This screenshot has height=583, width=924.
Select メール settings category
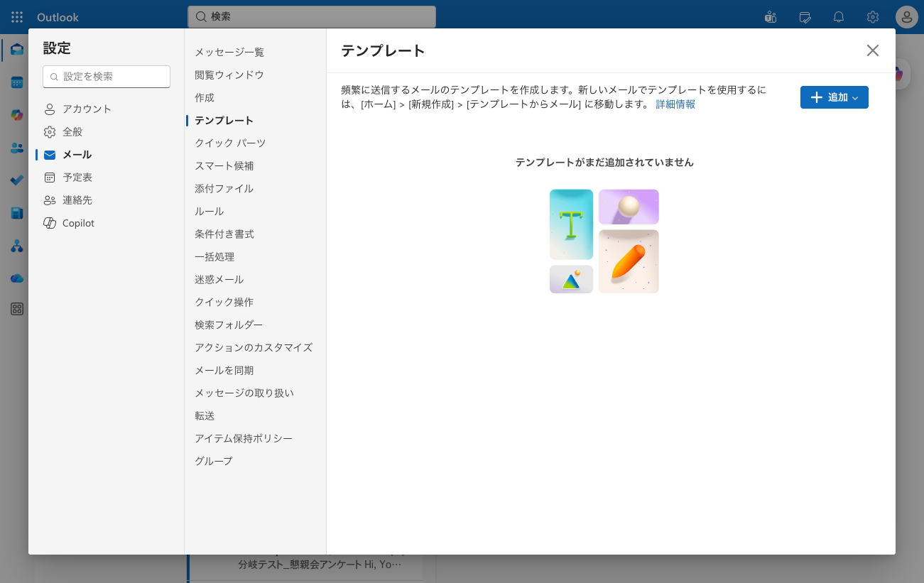click(107, 155)
